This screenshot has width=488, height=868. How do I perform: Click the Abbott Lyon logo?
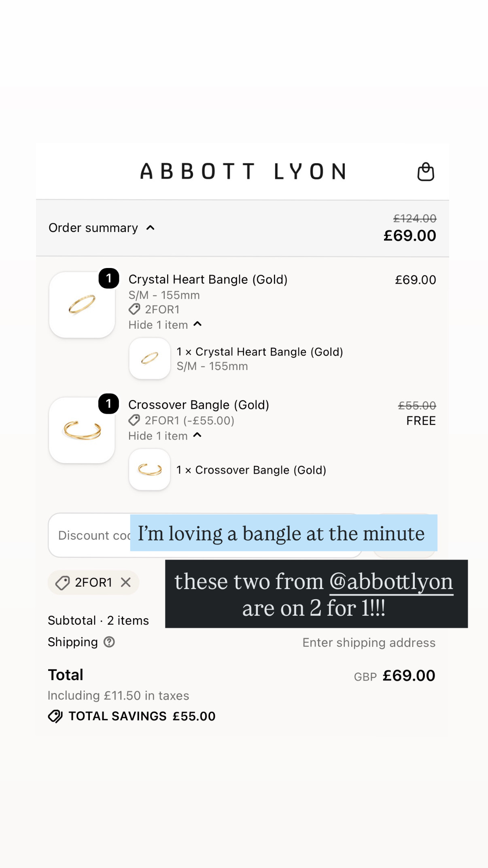[243, 171]
